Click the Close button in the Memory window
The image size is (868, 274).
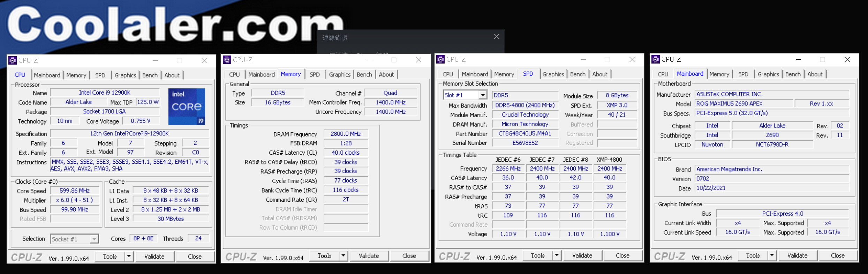[x=409, y=256]
